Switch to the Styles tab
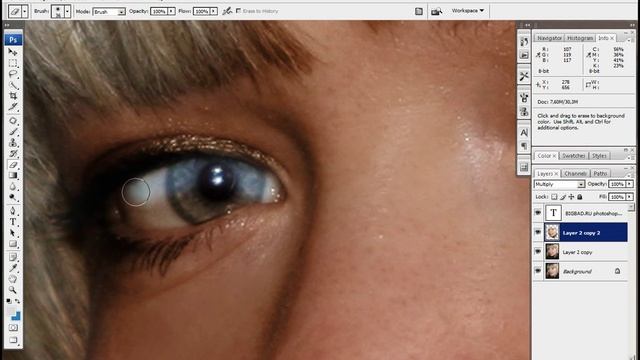640x360 pixels. coord(599,156)
